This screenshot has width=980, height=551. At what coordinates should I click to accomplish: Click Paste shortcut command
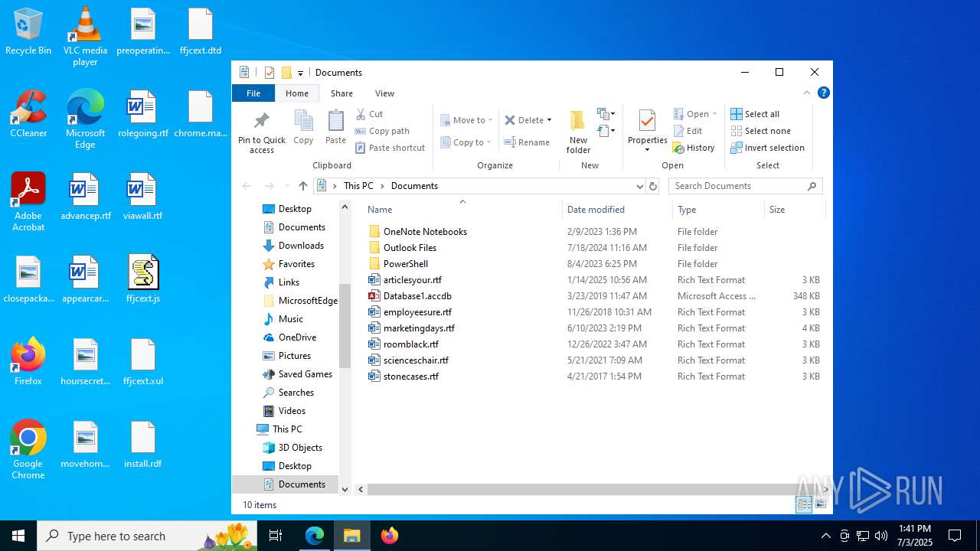pyautogui.click(x=390, y=148)
